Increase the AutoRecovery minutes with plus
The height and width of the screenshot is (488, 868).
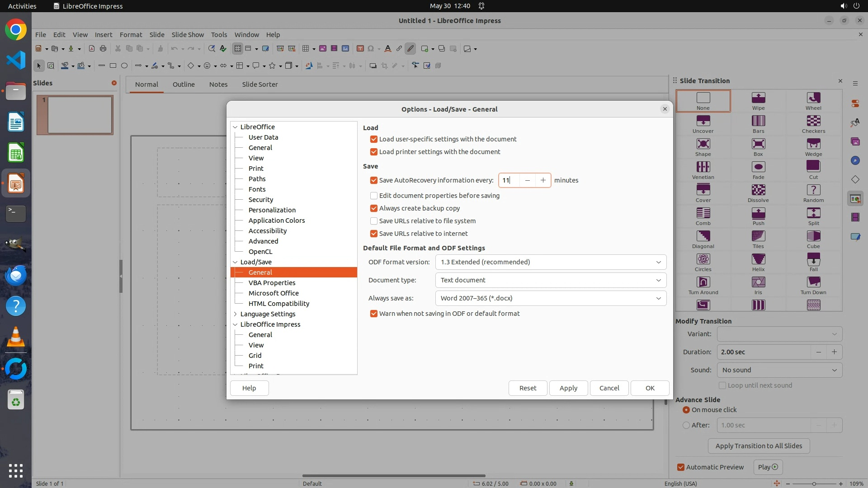coord(543,180)
